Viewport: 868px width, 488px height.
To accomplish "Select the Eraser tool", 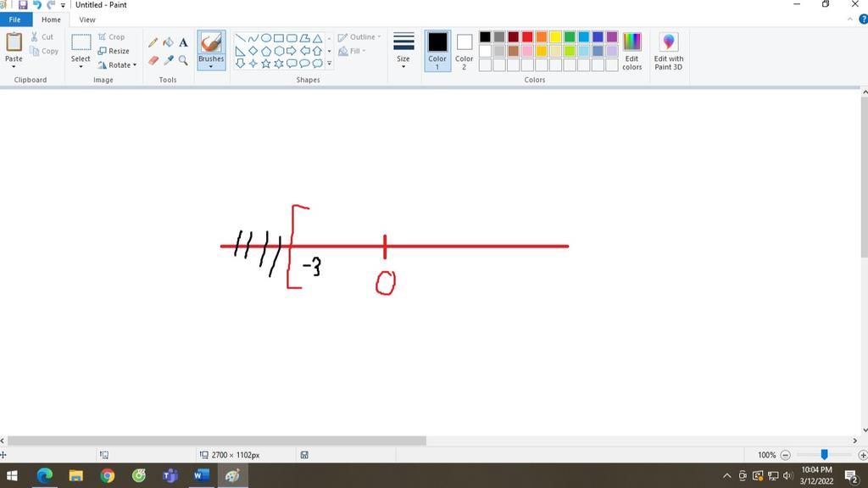I will point(153,60).
